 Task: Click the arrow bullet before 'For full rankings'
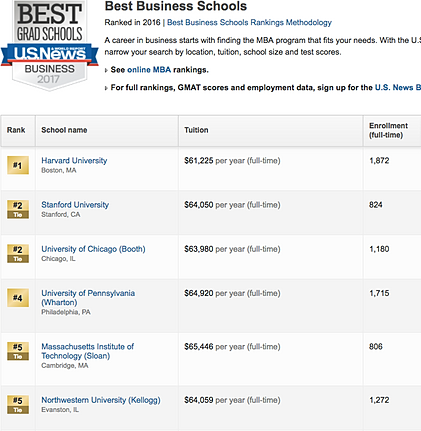106,88
